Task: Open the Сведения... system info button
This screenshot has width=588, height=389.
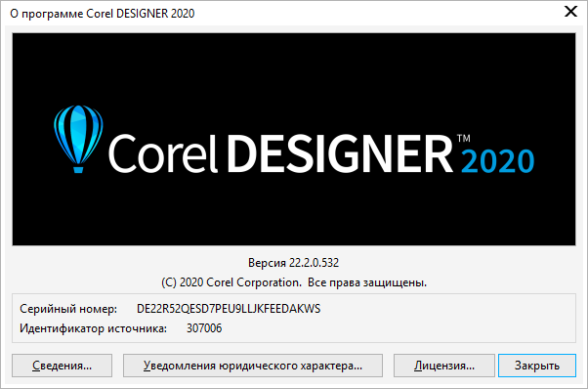Action: [x=62, y=366]
